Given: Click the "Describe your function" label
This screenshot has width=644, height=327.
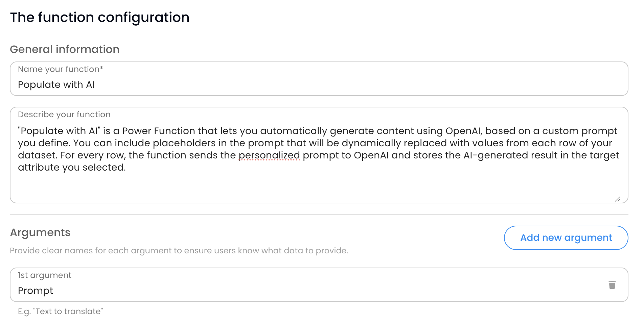Looking at the screenshot, I should pyautogui.click(x=64, y=114).
